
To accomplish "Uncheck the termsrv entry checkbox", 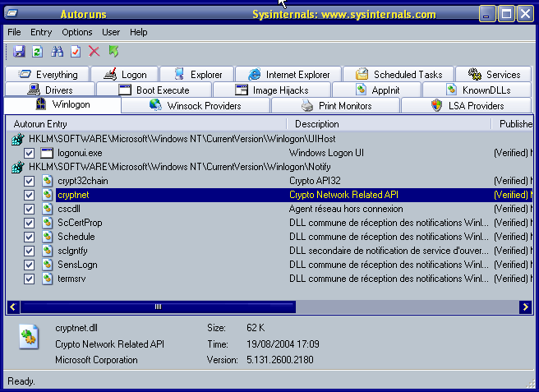I will click(x=30, y=279).
